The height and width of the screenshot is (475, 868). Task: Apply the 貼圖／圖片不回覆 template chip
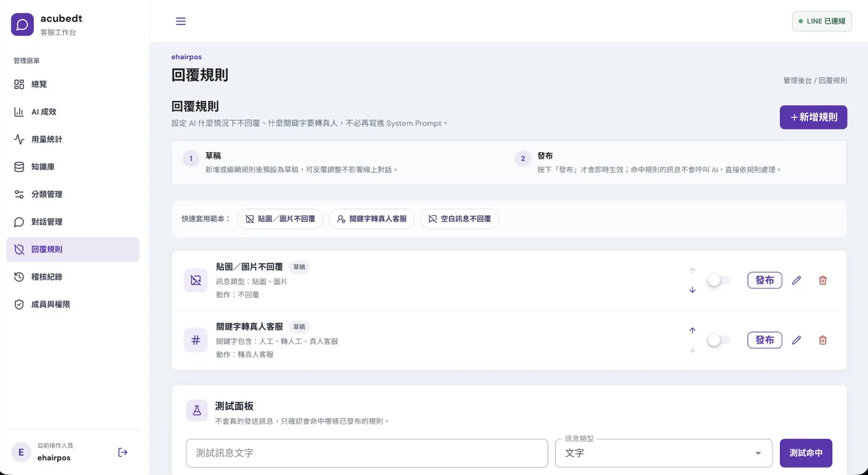pyautogui.click(x=280, y=219)
